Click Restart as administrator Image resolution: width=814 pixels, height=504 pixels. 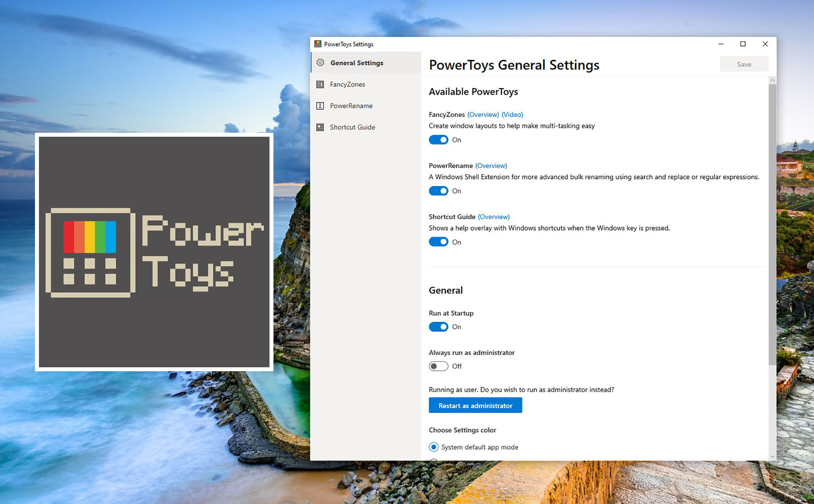[475, 405]
